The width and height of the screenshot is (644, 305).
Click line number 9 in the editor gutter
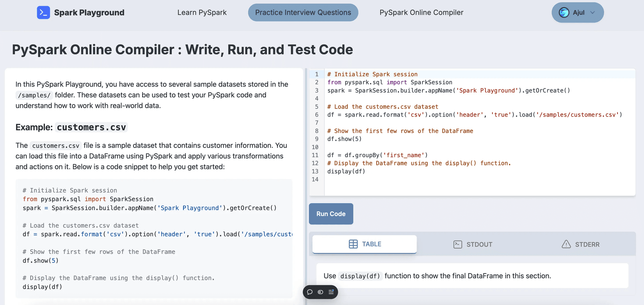(x=316, y=139)
